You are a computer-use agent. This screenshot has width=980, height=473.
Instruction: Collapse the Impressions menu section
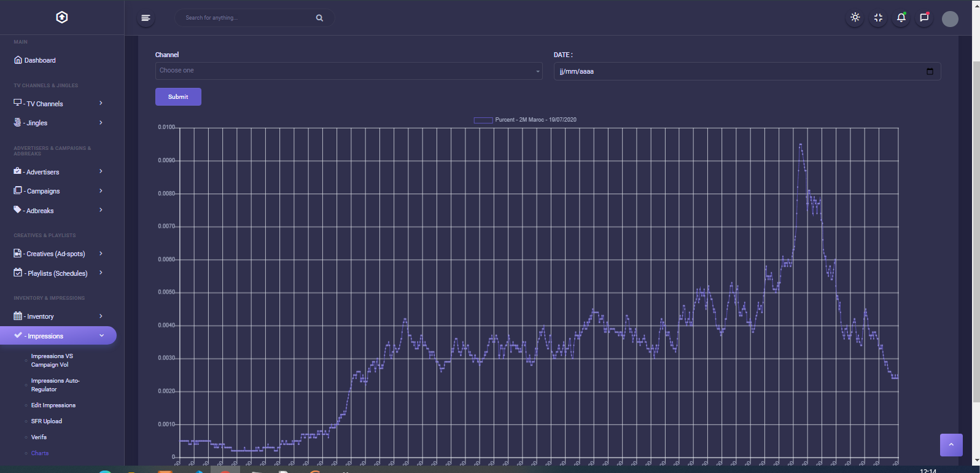click(x=58, y=336)
